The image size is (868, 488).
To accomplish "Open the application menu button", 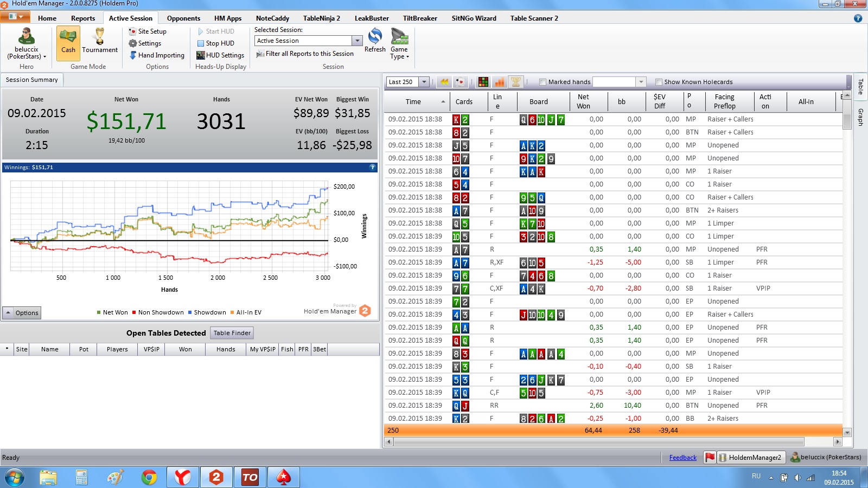I will tap(15, 17).
